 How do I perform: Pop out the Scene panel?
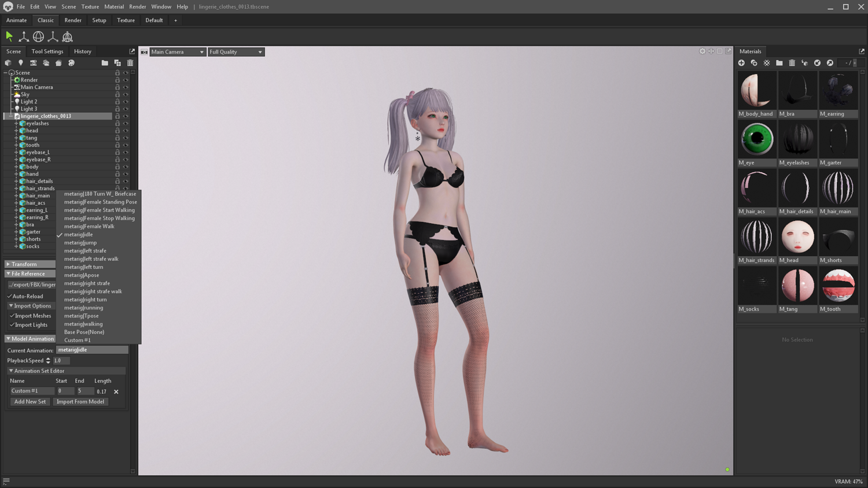point(132,51)
